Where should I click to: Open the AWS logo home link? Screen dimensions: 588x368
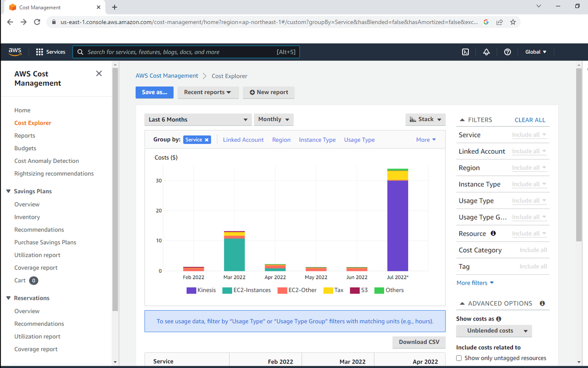[x=15, y=52]
